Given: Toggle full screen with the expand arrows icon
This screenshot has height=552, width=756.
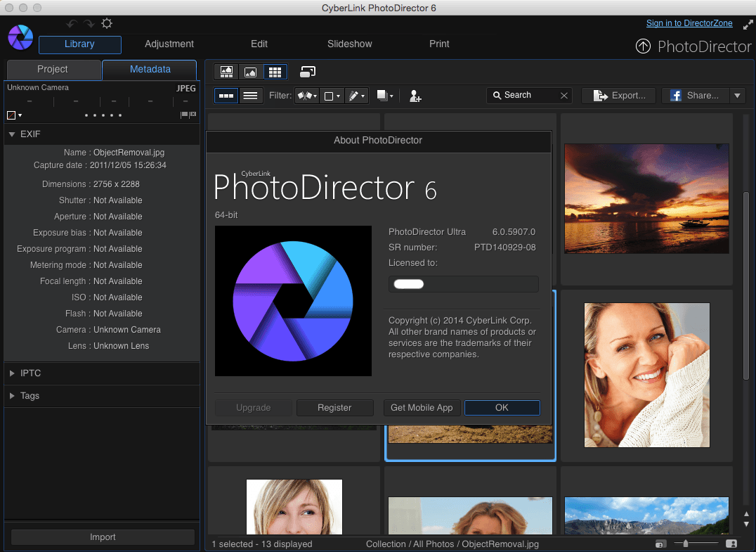Looking at the screenshot, I should (x=748, y=24).
